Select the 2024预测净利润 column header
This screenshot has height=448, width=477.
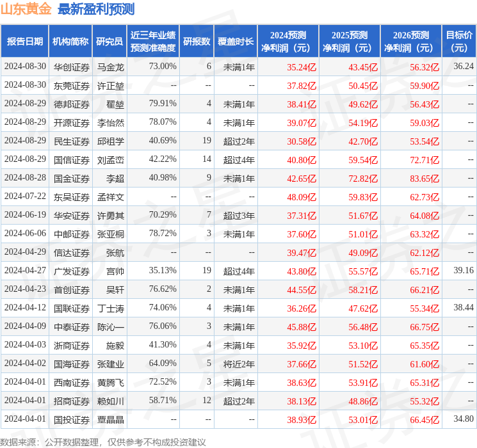(x=288, y=42)
